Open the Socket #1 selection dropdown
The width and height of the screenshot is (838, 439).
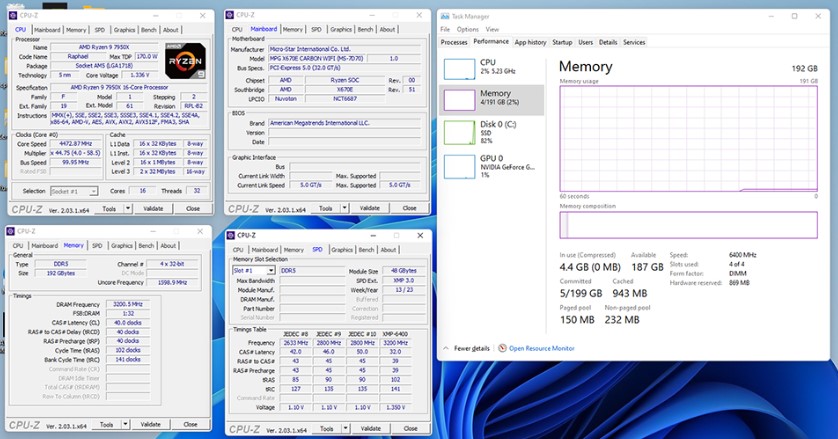point(74,190)
